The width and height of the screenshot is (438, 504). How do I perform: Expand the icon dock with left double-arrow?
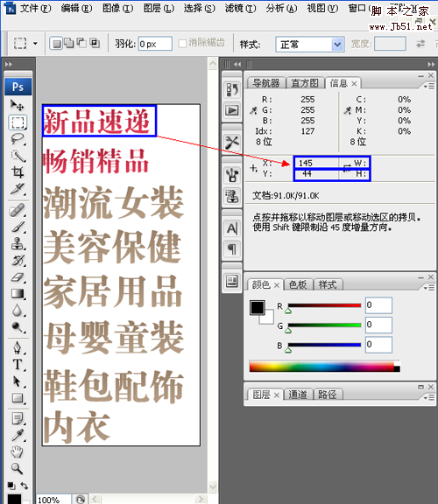[x=237, y=64]
